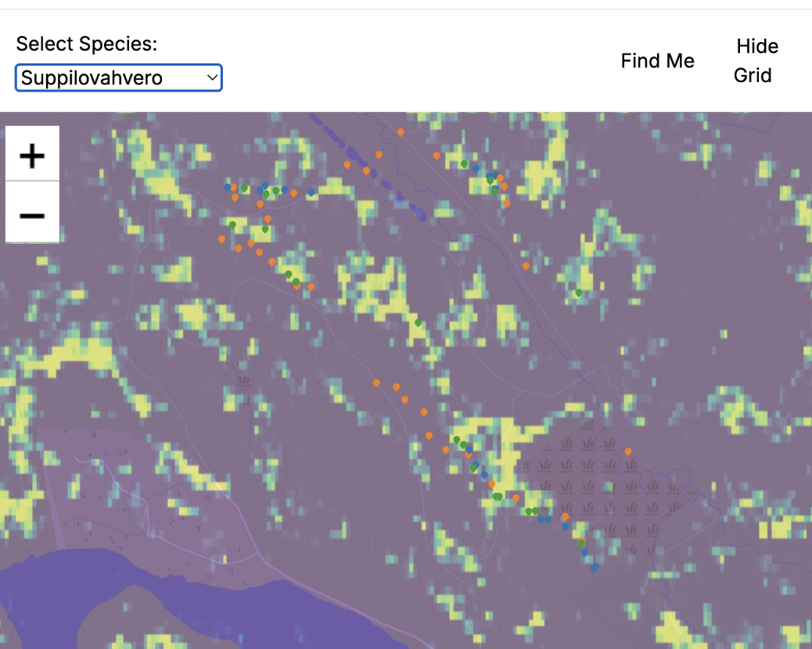The height and width of the screenshot is (649, 812).
Task: Expand the species selector chevron
Action: pos(212,78)
